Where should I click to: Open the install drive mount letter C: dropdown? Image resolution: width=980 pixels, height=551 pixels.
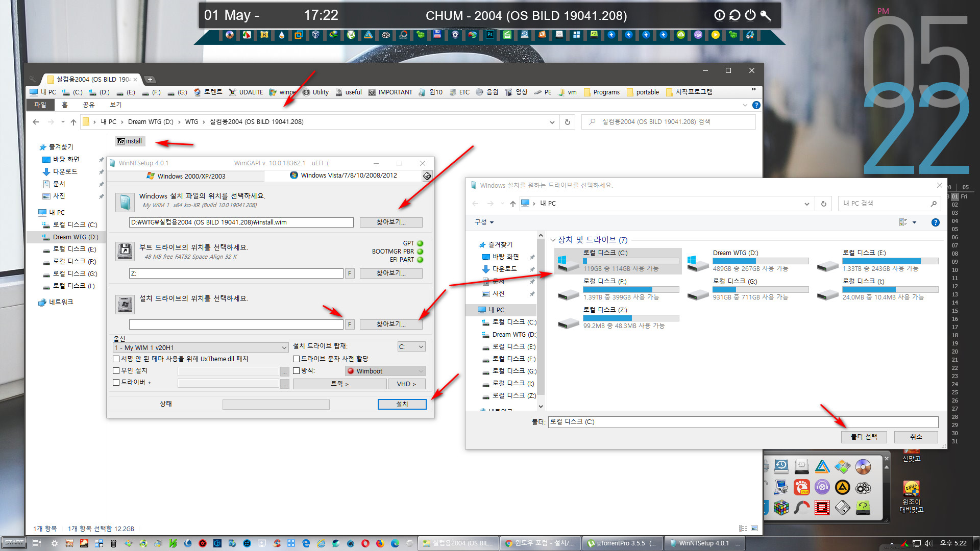click(x=411, y=347)
